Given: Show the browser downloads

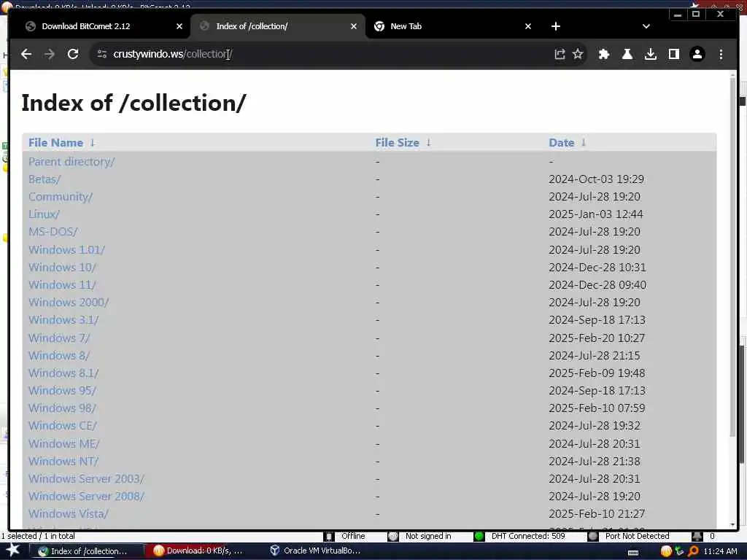Looking at the screenshot, I should [650, 54].
